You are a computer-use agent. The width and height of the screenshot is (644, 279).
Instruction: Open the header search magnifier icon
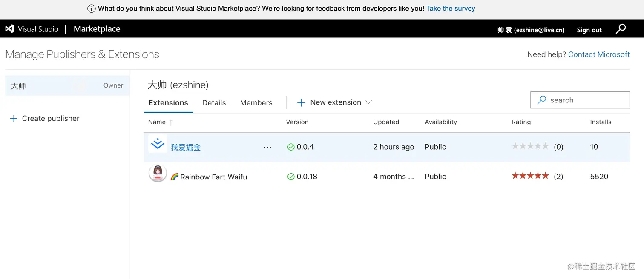point(621,29)
